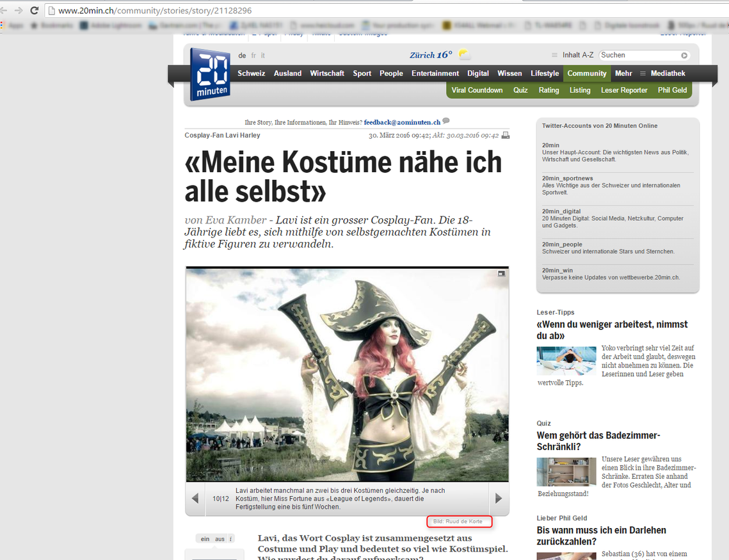Open the Inhalt A-Z index
Image resolution: width=729 pixels, height=560 pixels.
pyautogui.click(x=578, y=55)
